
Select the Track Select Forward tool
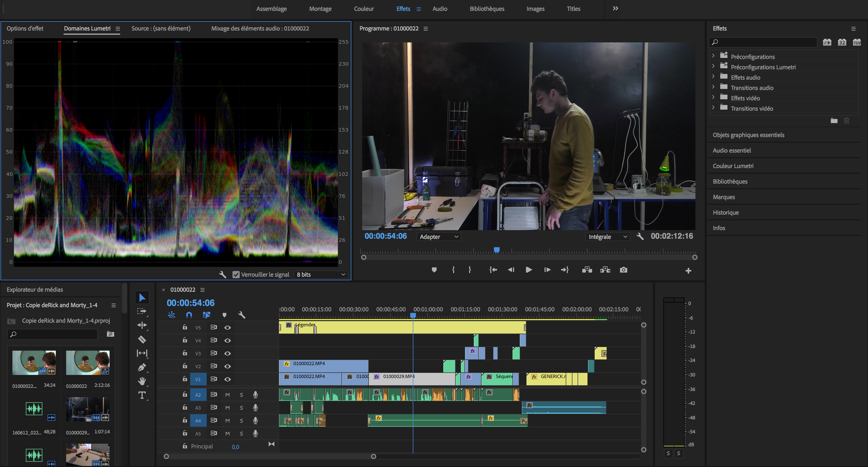pos(142,311)
